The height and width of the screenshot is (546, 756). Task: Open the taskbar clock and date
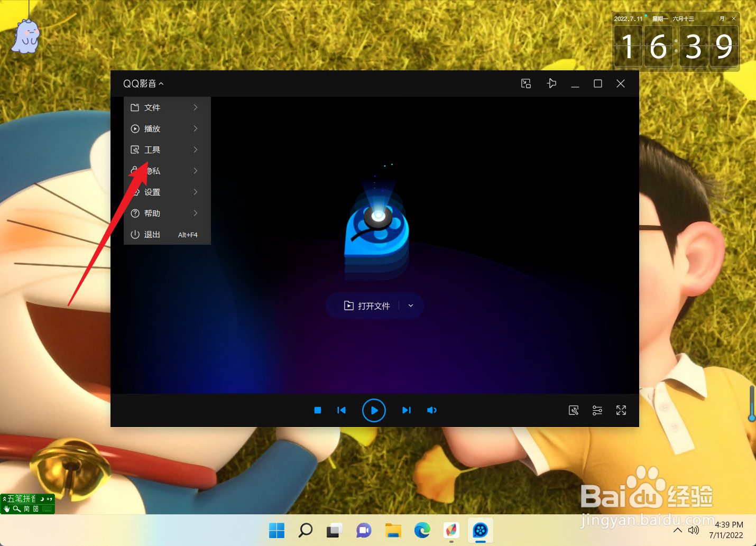(x=727, y=530)
